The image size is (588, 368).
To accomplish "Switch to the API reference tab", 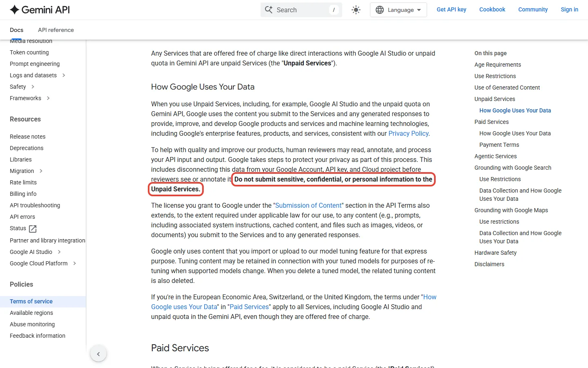I will tap(56, 30).
